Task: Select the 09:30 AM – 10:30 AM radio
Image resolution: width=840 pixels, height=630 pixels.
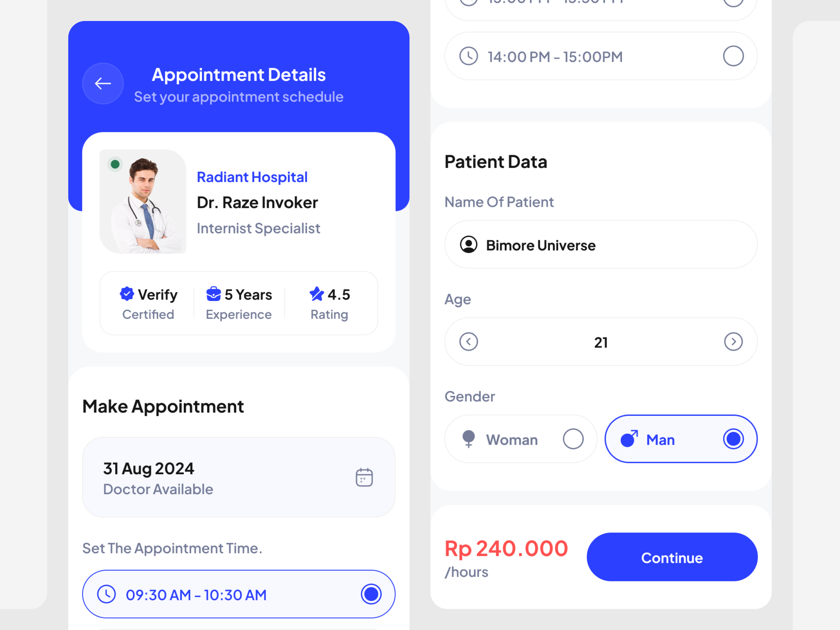Action: [371, 594]
